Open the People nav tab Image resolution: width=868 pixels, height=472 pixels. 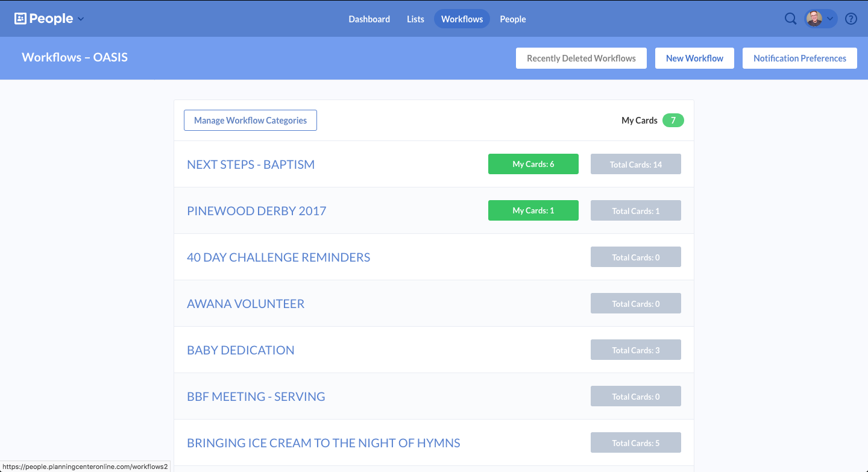point(513,19)
